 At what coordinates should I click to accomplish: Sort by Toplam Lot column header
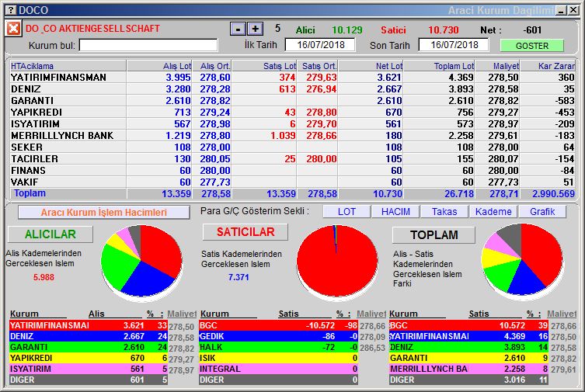coord(439,66)
